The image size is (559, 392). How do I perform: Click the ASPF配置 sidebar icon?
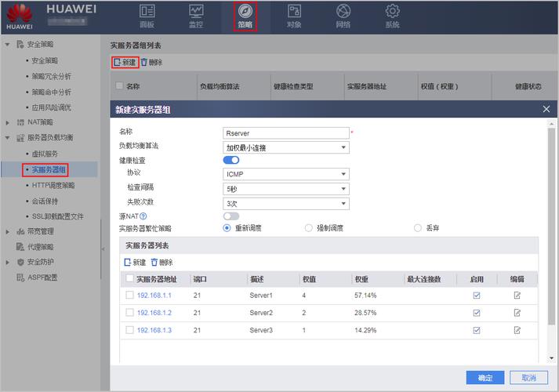20,278
